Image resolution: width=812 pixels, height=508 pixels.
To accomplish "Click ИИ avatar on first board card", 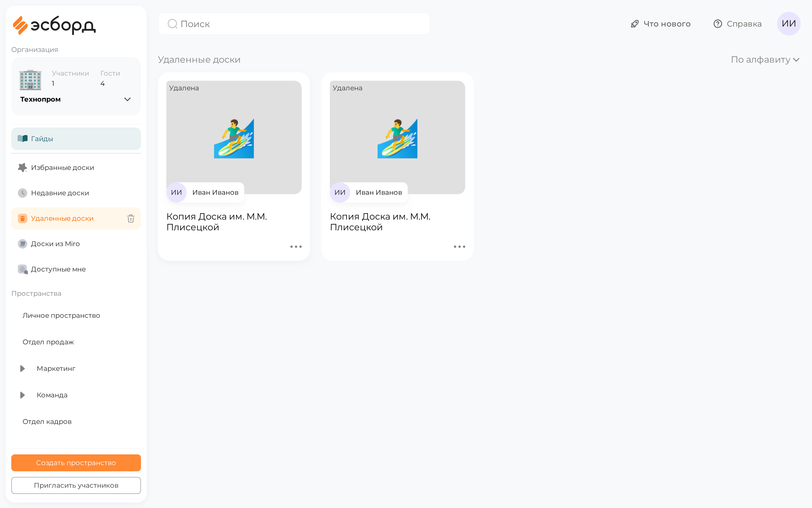I will [x=176, y=192].
